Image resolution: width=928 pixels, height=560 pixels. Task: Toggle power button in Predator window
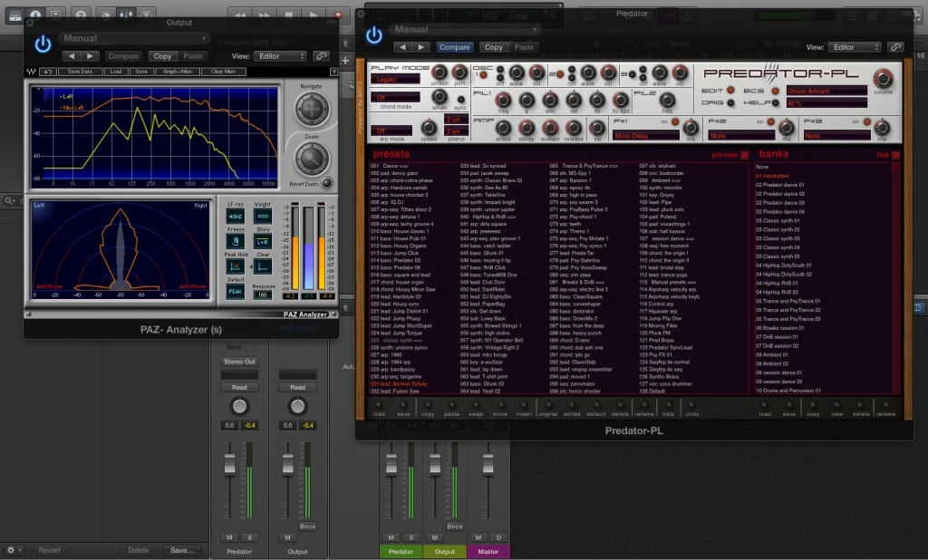[x=374, y=35]
